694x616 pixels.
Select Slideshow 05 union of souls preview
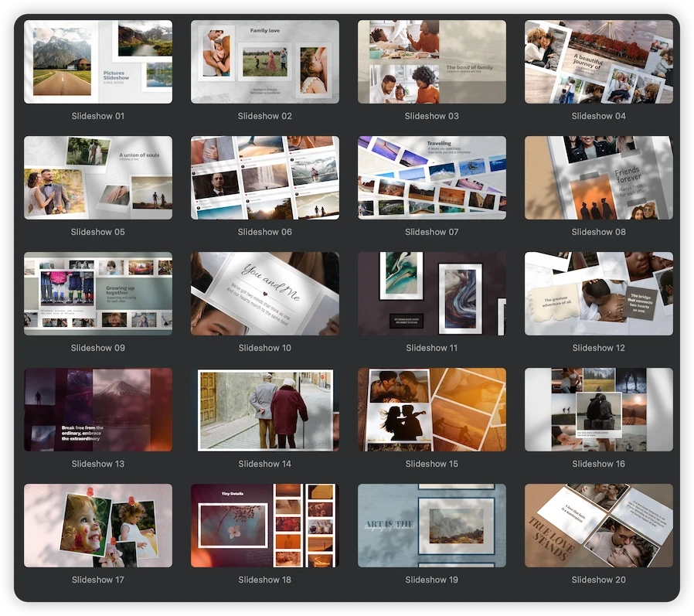coord(98,178)
